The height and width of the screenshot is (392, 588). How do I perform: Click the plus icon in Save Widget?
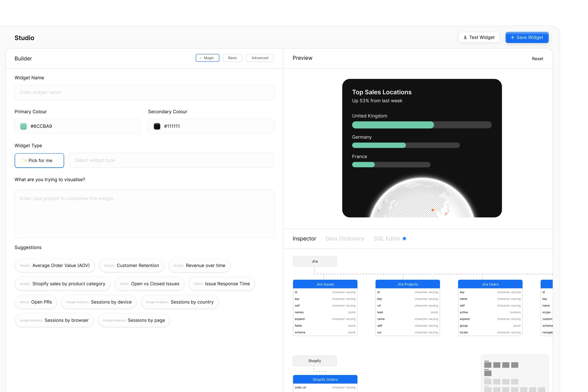(x=512, y=37)
